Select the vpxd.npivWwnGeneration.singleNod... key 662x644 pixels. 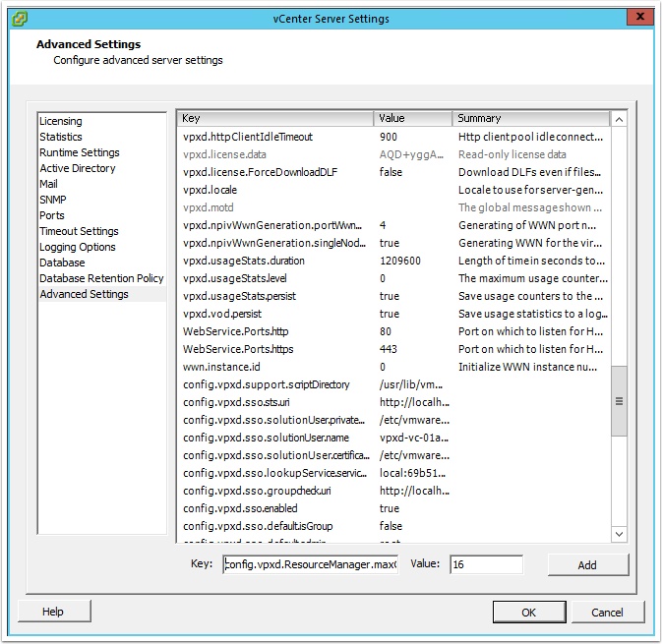tap(274, 243)
